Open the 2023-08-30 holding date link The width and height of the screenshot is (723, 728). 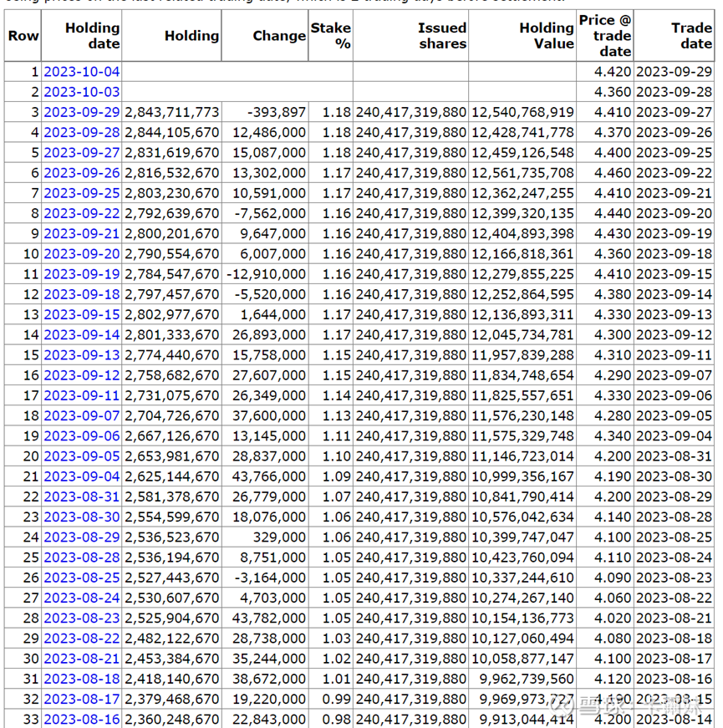[x=82, y=517]
